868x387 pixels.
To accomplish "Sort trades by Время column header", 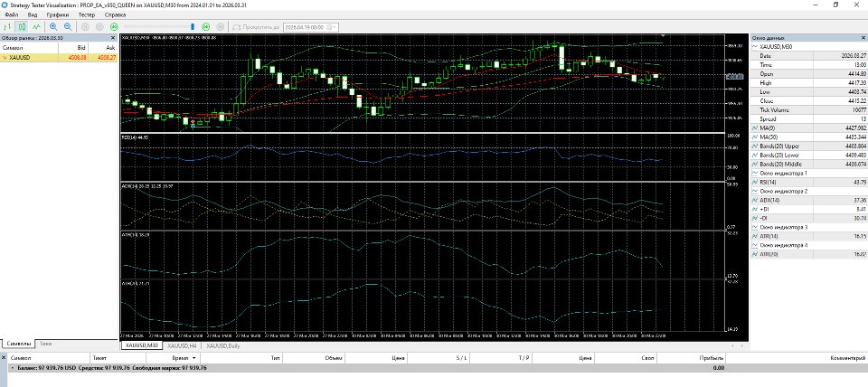I will (x=180, y=358).
